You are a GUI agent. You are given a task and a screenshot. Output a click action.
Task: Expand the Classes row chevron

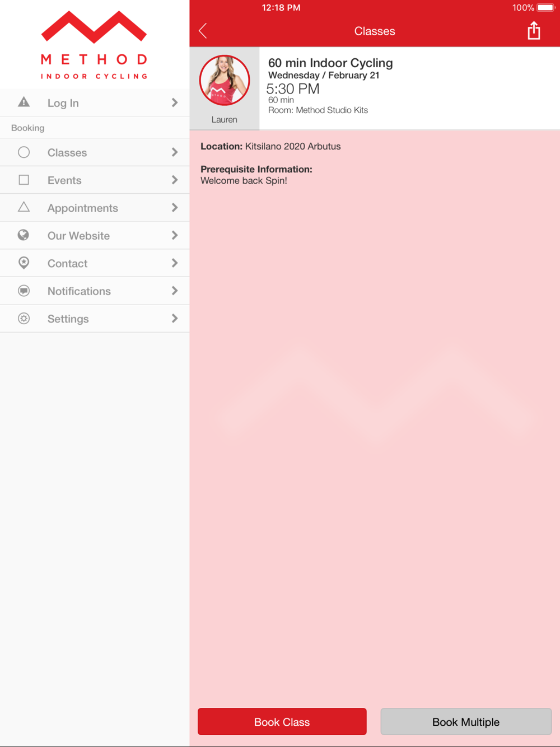pyautogui.click(x=175, y=152)
